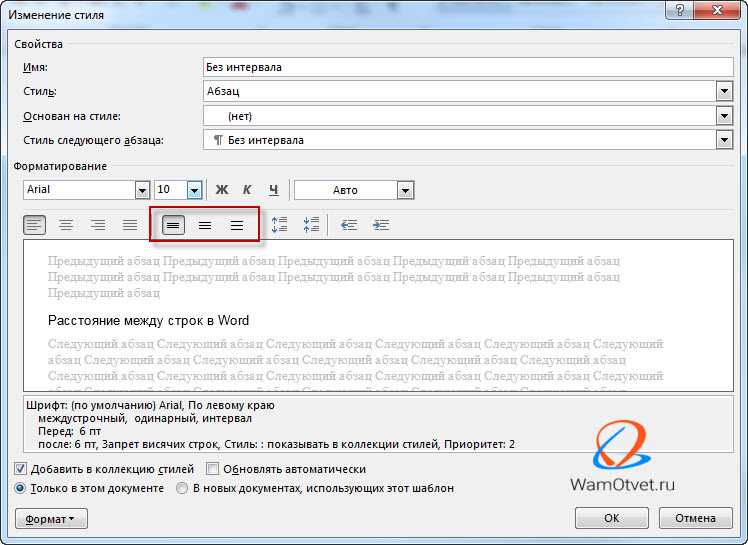Select 1.5 line spacing icon
The width and height of the screenshot is (748, 545).
tap(205, 225)
